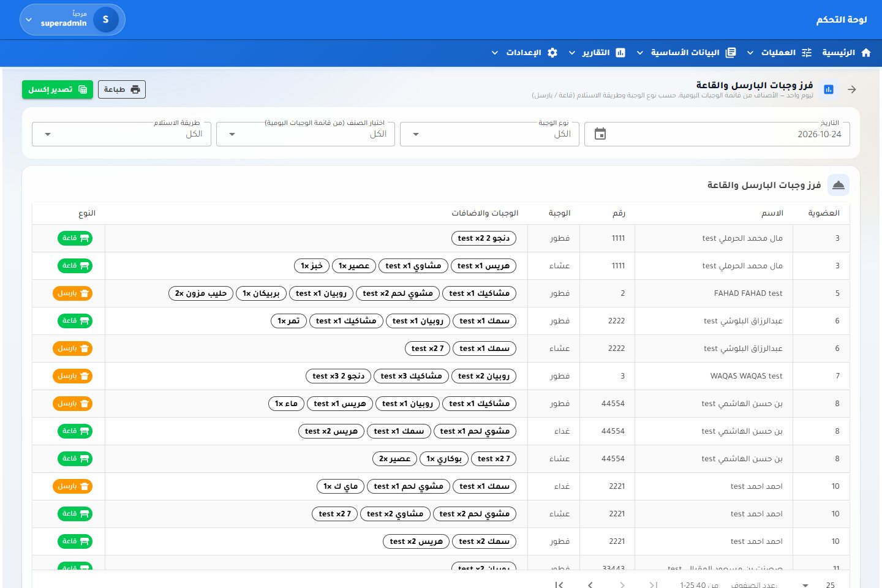Click the back arrow beside the page title
This screenshot has height=588, width=882.
852,89
